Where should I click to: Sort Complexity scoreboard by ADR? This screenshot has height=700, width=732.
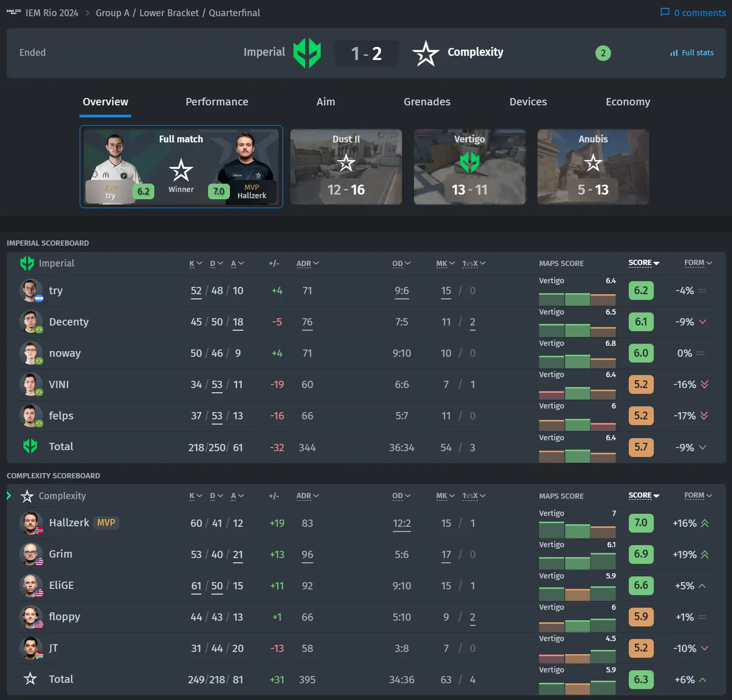click(x=307, y=496)
